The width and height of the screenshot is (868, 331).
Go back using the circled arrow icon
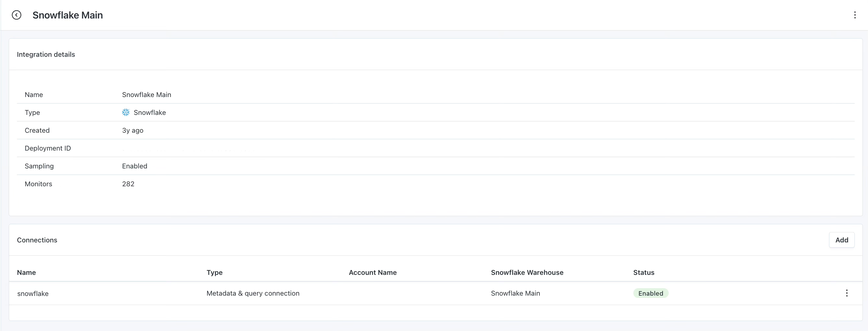[x=17, y=15]
